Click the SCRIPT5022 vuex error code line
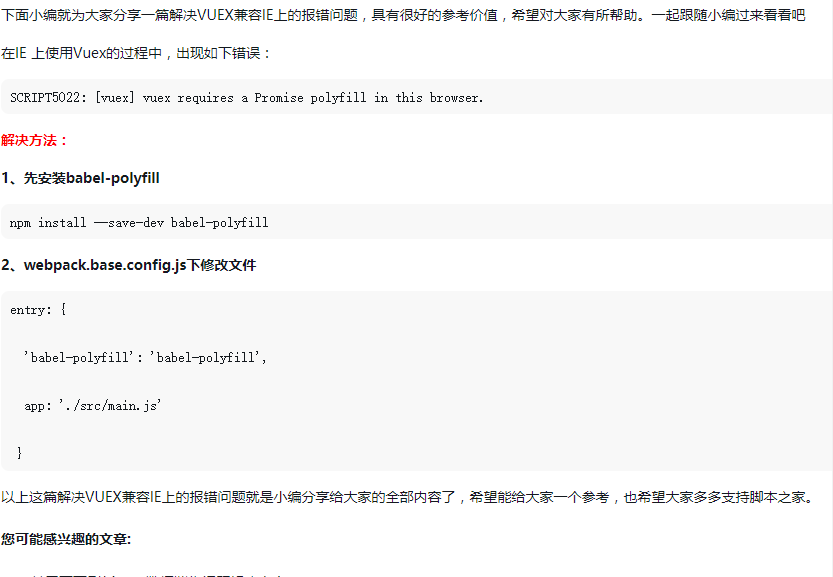This screenshot has width=833, height=577. (x=246, y=98)
